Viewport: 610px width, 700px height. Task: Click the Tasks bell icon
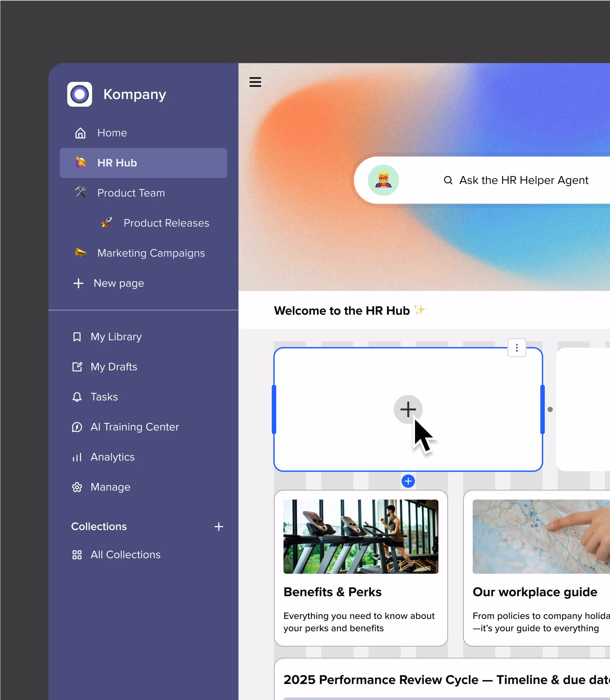(x=77, y=397)
